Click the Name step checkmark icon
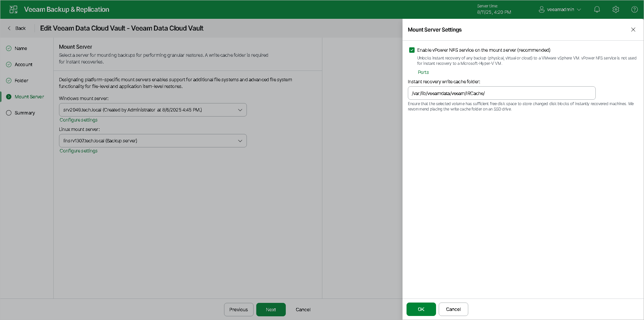 point(9,48)
